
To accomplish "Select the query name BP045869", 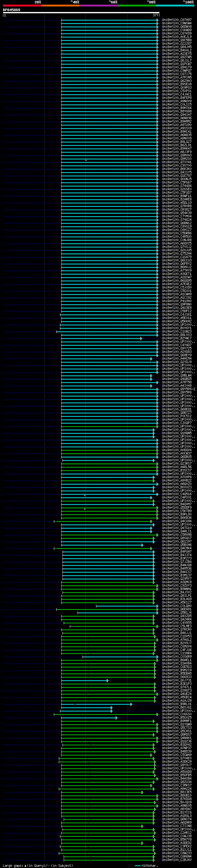I will click(11, 10).
